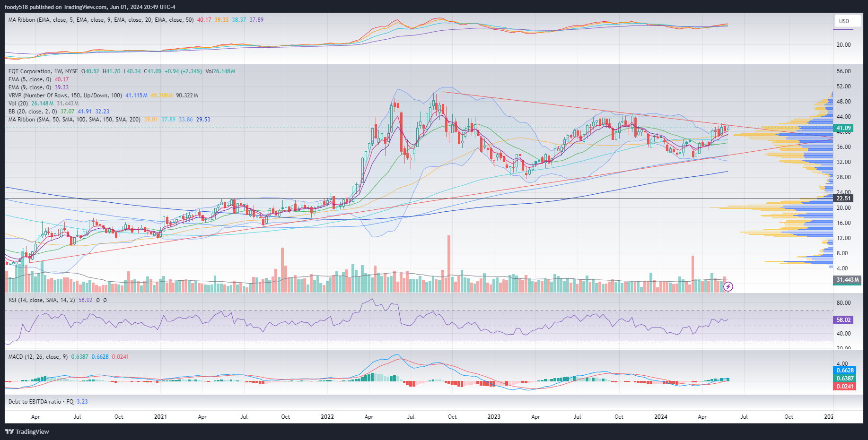Select the RSI (14, close, SMA, 14, 2) label

[x=42, y=300]
